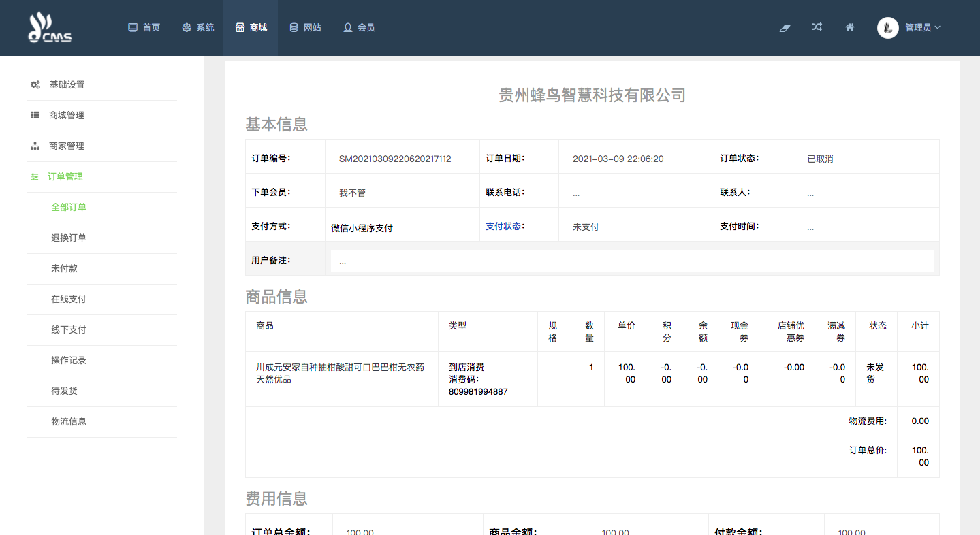Open the 系统 top navigation item
The image size is (980, 535).
pos(198,28)
